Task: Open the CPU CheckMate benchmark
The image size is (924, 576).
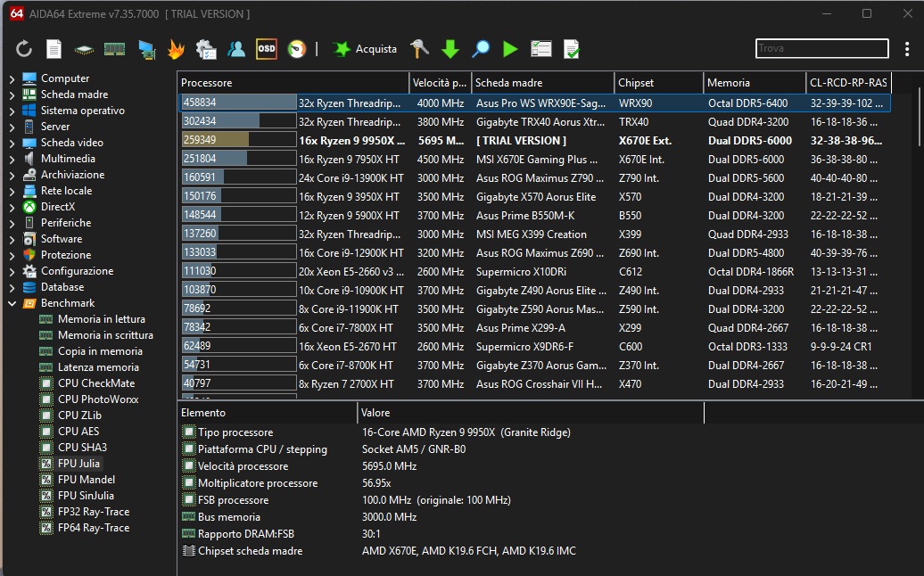Action: [96, 383]
